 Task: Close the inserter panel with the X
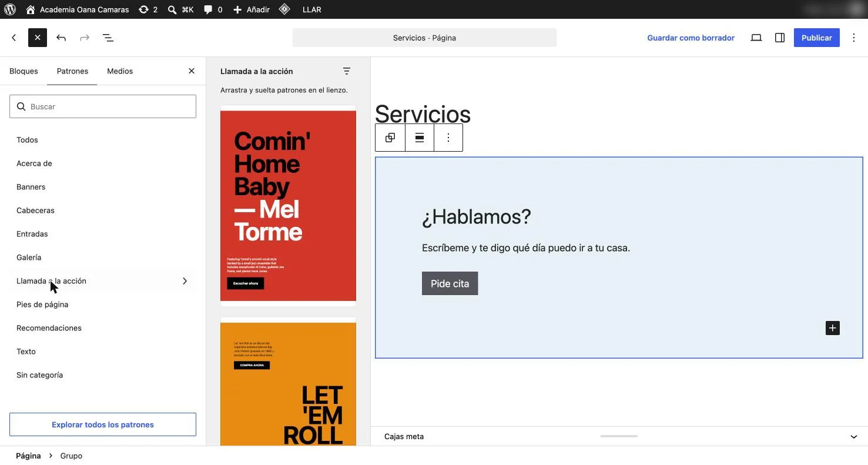(192, 71)
